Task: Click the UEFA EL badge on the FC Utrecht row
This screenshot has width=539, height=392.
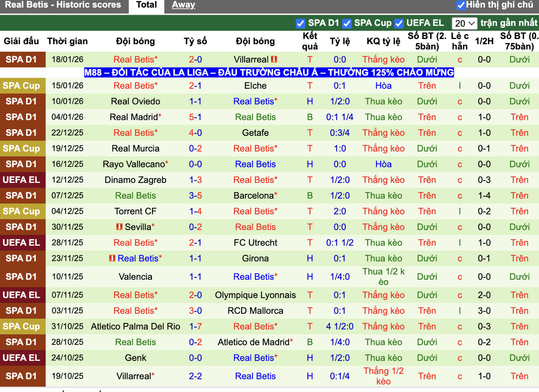Action: [x=23, y=242]
